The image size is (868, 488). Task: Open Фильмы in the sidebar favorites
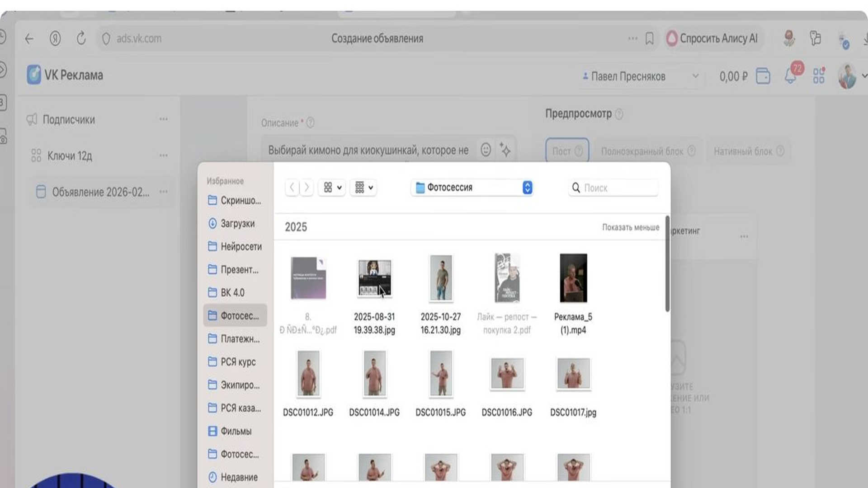[235, 431]
